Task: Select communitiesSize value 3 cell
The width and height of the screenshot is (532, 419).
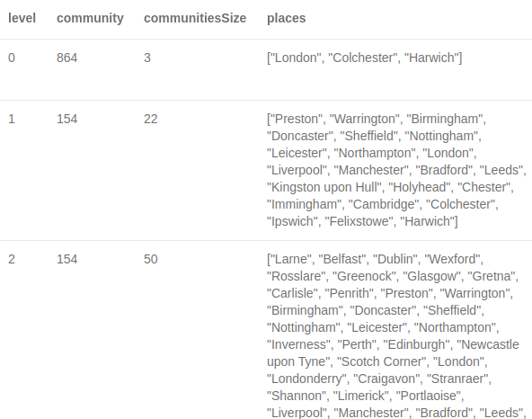Action: tap(146, 58)
